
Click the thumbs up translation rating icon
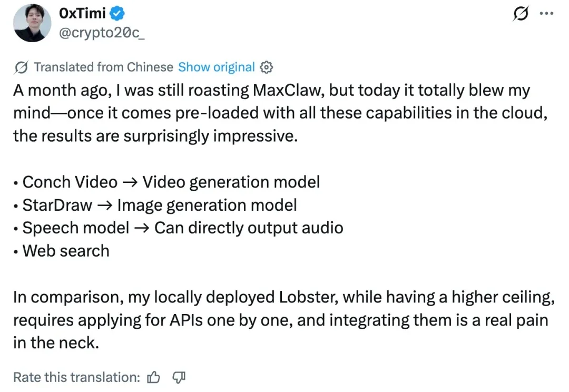pyautogui.click(x=154, y=377)
